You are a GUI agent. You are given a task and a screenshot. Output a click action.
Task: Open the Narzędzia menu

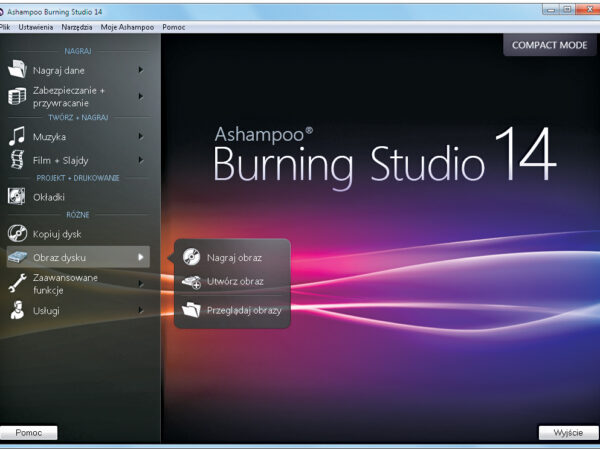point(79,27)
